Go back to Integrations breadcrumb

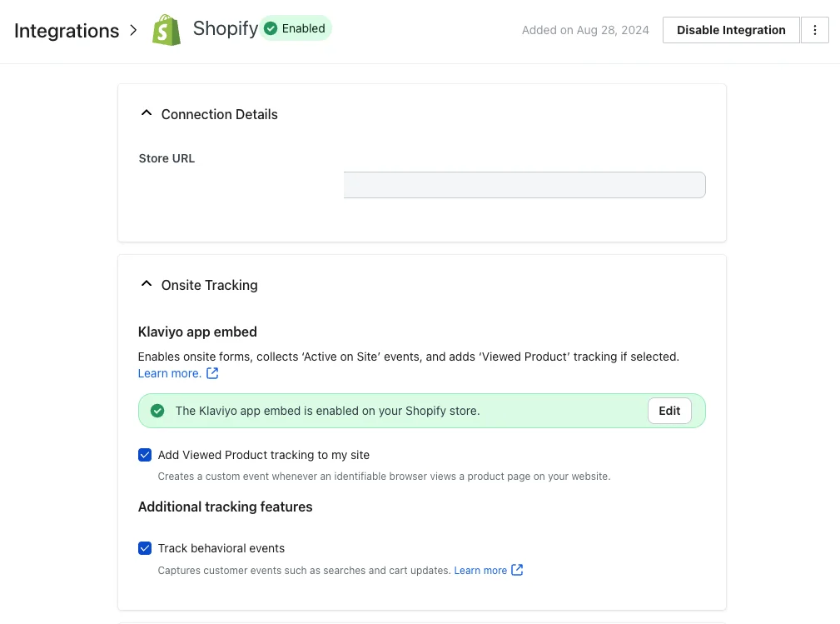[67, 31]
